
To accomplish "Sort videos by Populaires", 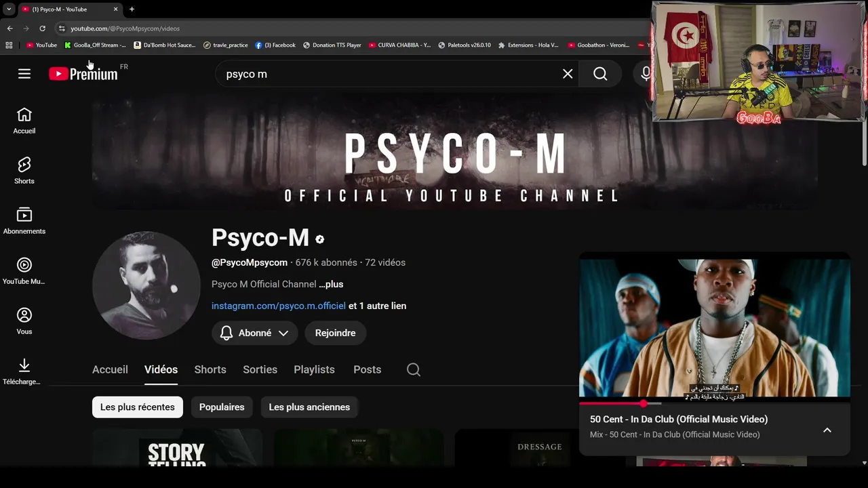I will tap(222, 407).
